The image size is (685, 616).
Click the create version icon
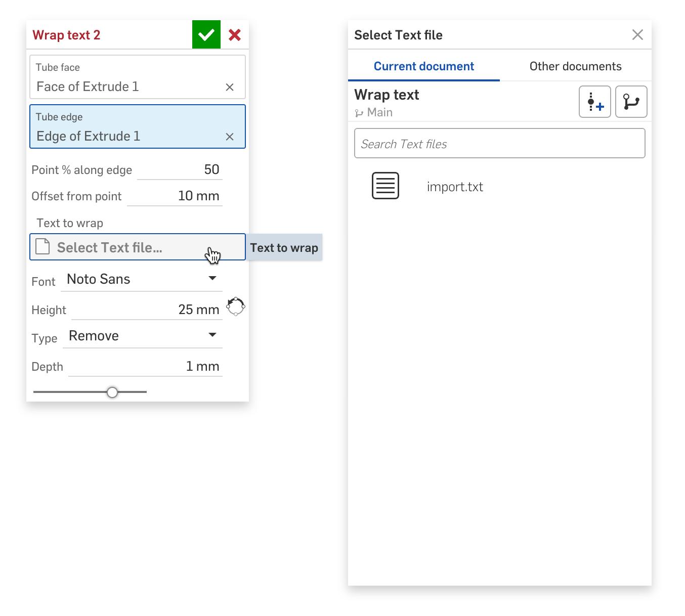[595, 102]
